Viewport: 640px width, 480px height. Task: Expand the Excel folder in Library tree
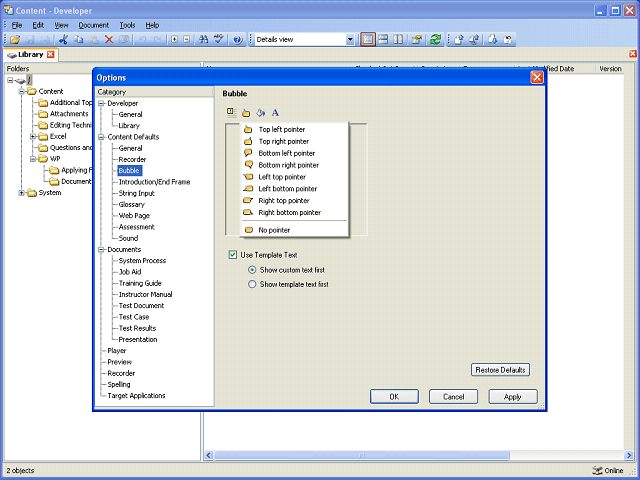33,136
